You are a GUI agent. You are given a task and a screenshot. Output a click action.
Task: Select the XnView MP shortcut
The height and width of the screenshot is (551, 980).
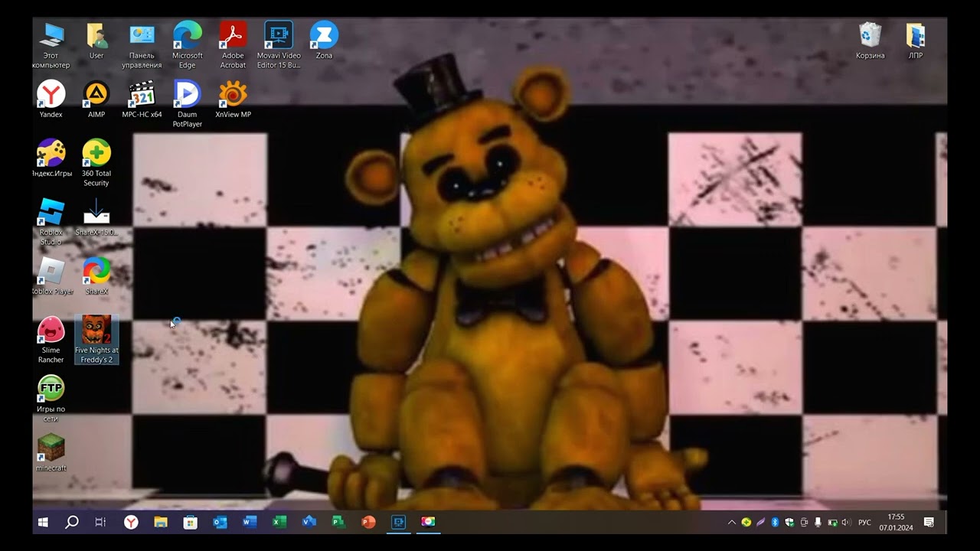coord(233,99)
